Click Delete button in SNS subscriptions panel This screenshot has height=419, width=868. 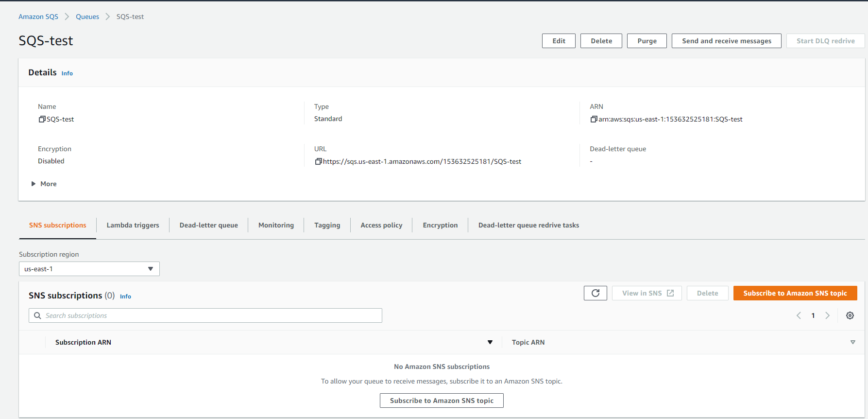708,293
